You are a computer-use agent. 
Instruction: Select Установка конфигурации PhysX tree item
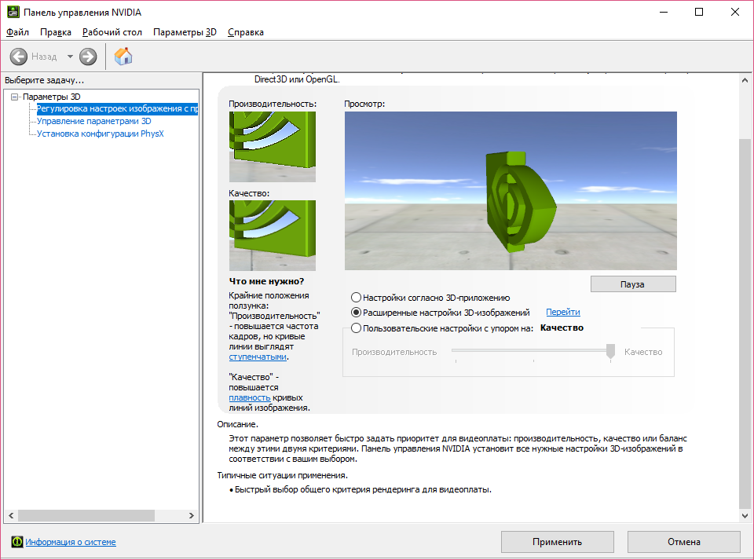[x=100, y=134]
